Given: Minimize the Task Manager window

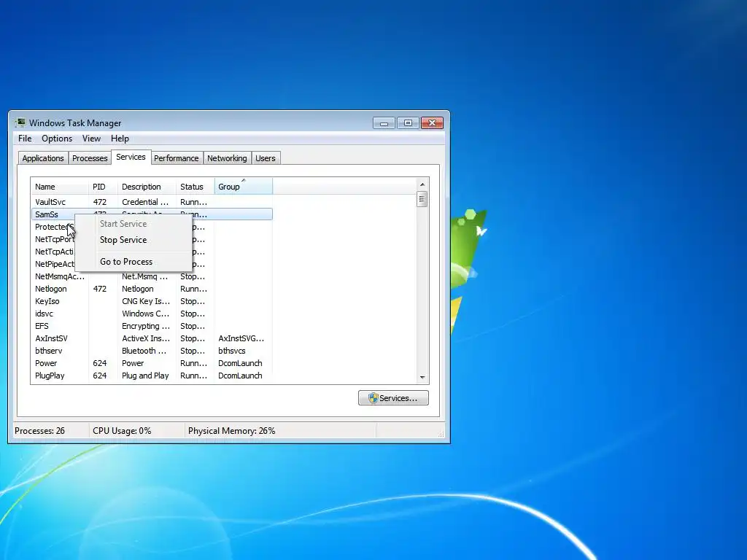Looking at the screenshot, I should tap(384, 123).
